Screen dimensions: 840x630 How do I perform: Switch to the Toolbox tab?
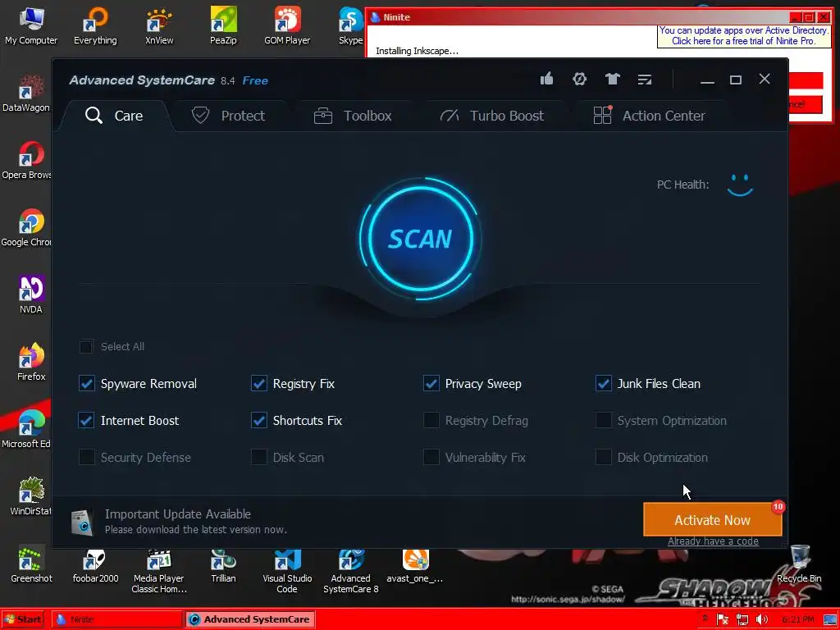tap(353, 116)
